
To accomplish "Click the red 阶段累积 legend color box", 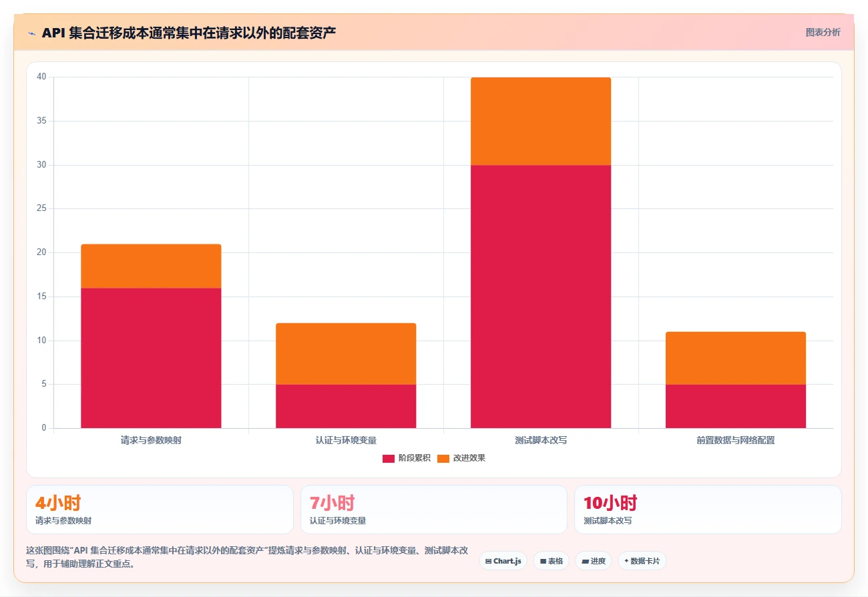I will click(x=389, y=458).
